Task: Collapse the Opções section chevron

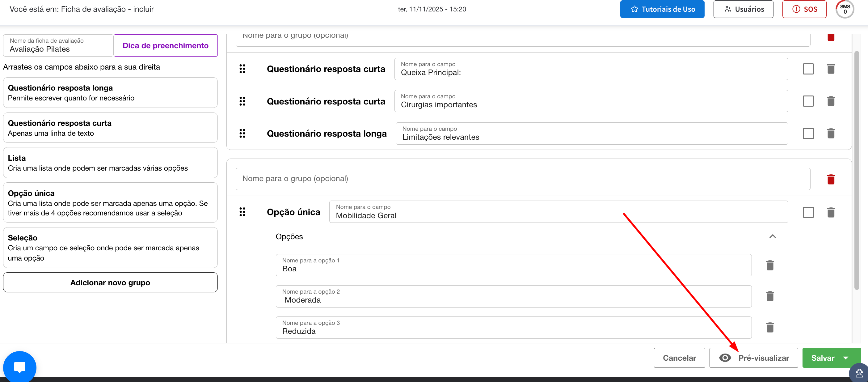Action: pos(772,236)
